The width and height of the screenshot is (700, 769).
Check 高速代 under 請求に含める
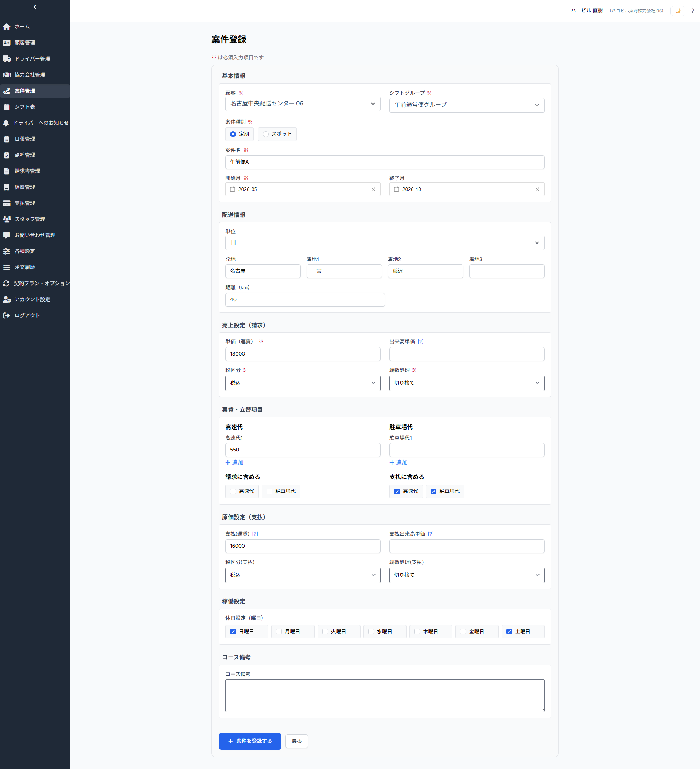tap(233, 491)
